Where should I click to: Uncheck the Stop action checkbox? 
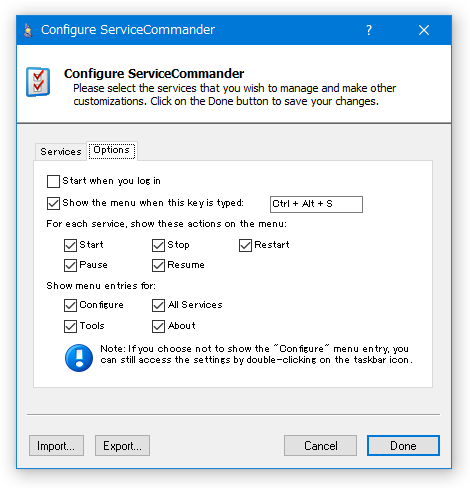(158, 246)
